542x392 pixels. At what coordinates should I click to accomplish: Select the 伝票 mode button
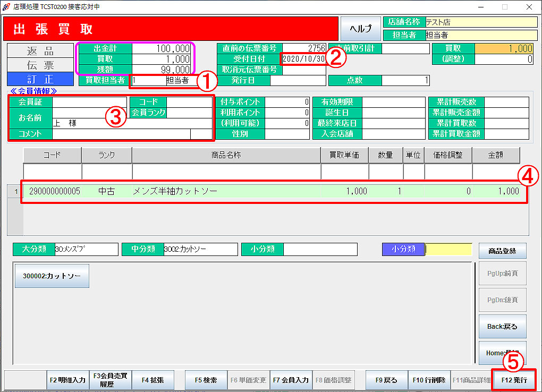coord(40,65)
